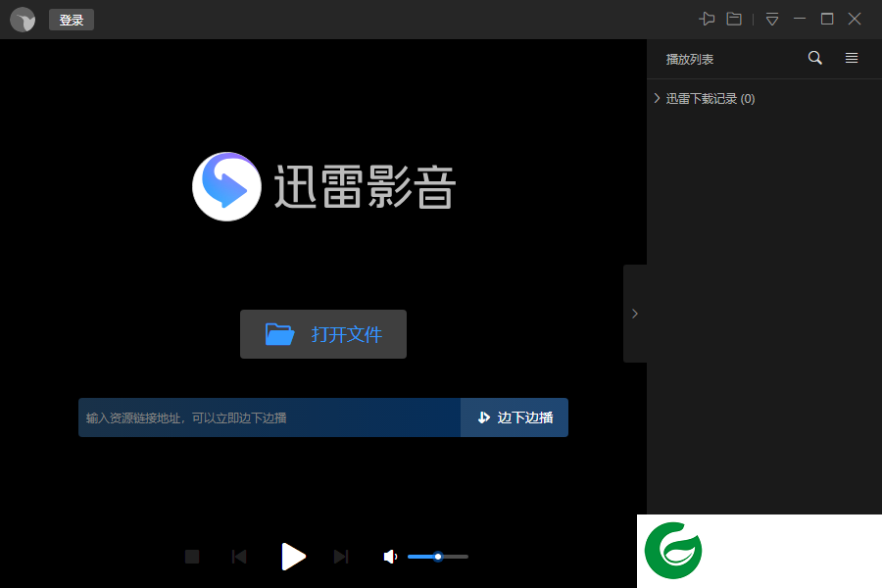Maximize the player window
The height and width of the screenshot is (588, 882).
click(827, 20)
